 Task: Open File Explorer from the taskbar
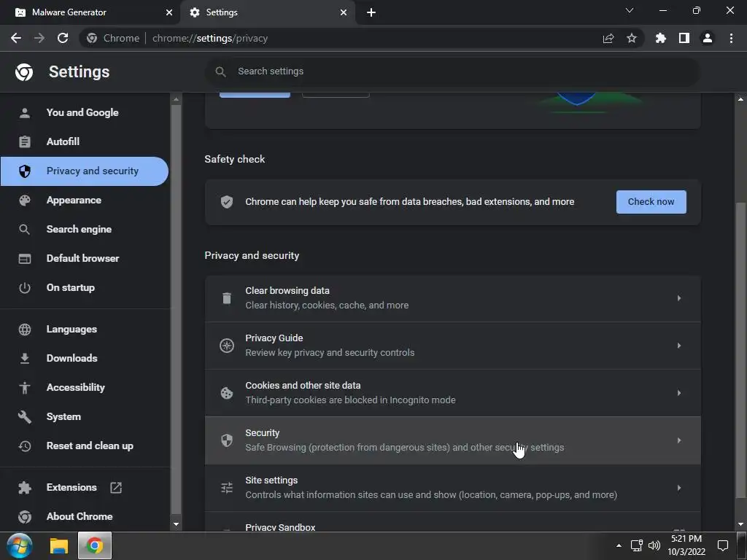coord(59,545)
